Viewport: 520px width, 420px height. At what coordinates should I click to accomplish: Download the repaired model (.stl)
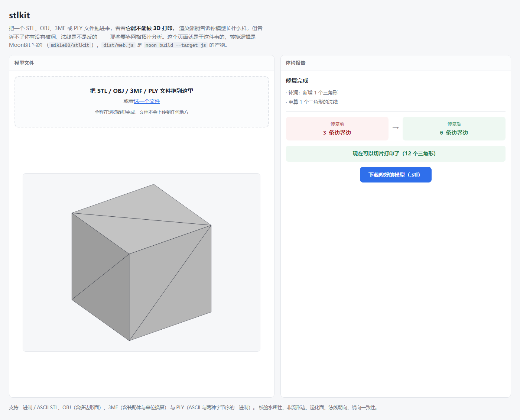click(396, 175)
